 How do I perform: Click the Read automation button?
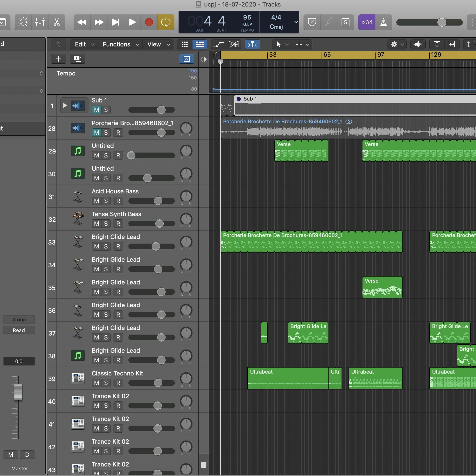point(19,330)
